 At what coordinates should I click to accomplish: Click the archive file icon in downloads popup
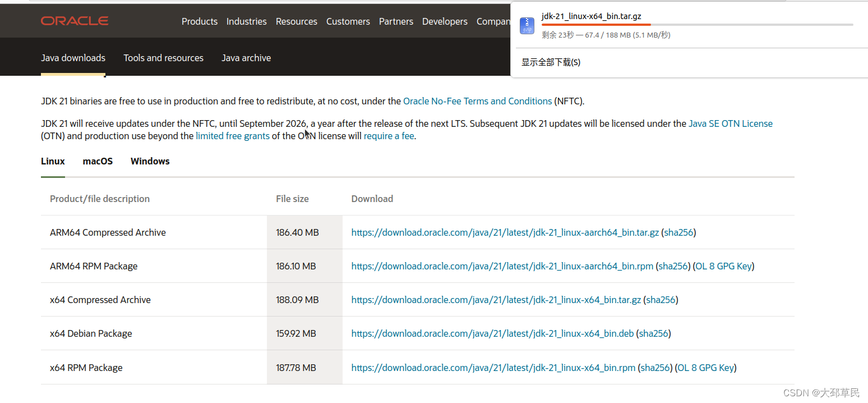pyautogui.click(x=527, y=25)
